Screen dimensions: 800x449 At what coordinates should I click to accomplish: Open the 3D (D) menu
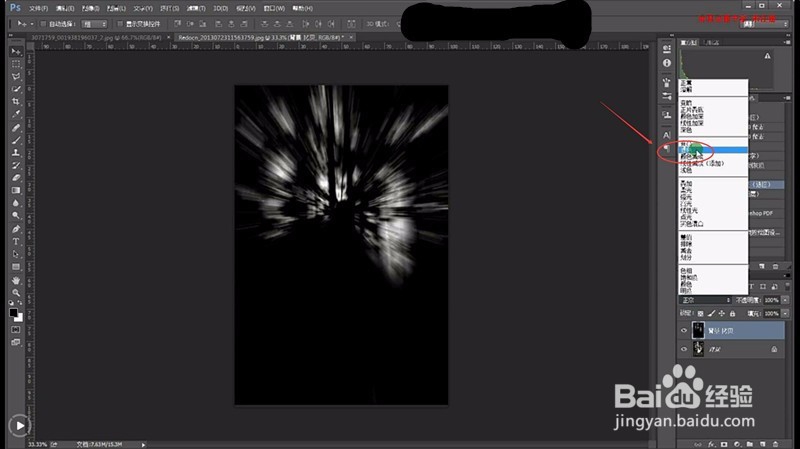[x=220, y=9]
